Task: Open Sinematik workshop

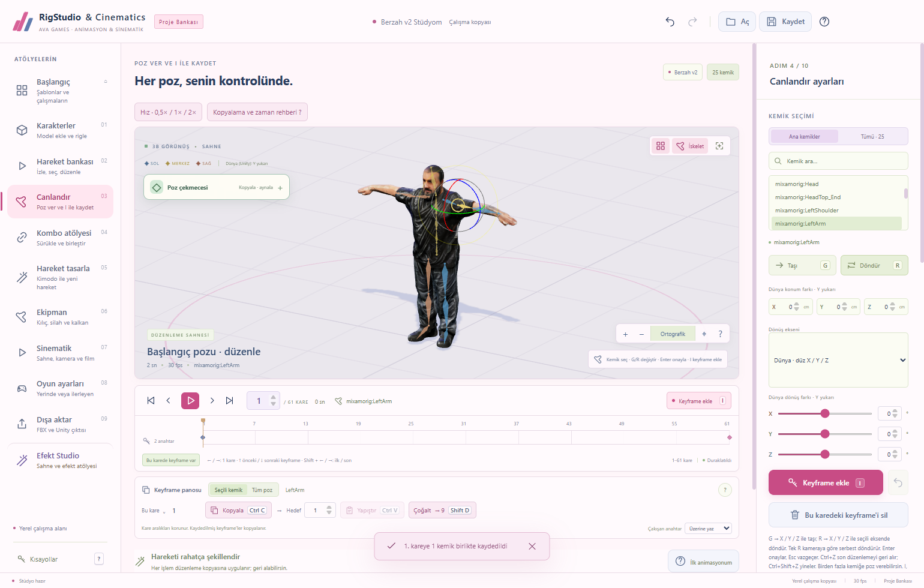Action: (x=60, y=353)
